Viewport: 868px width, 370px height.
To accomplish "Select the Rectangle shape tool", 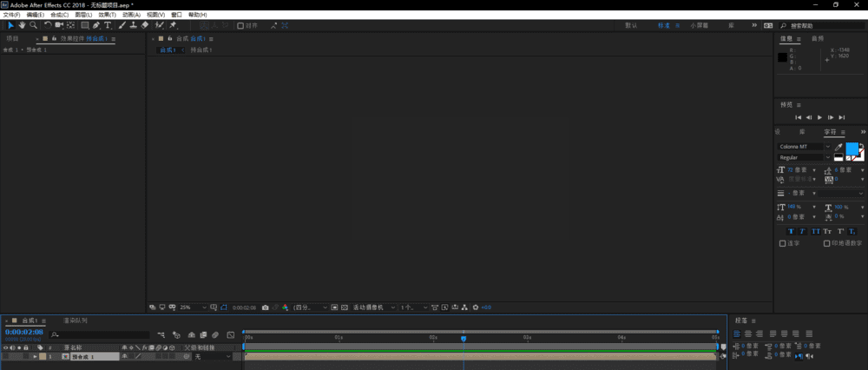I will [85, 25].
